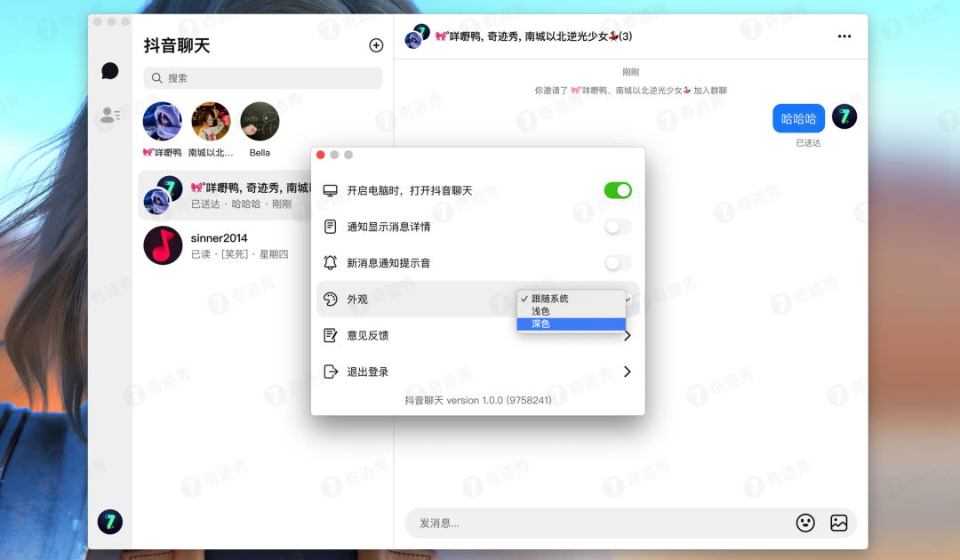
Task: Choose 浅色 appearance option
Action: click(x=572, y=311)
